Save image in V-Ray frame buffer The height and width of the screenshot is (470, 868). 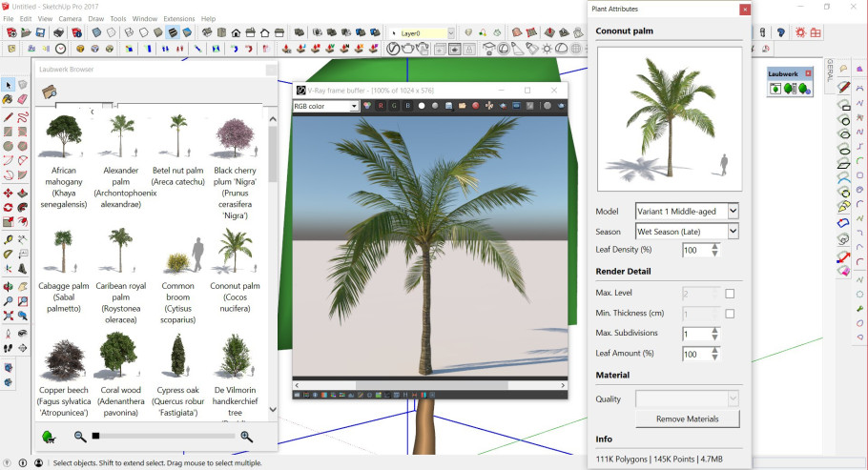coord(449,106)
